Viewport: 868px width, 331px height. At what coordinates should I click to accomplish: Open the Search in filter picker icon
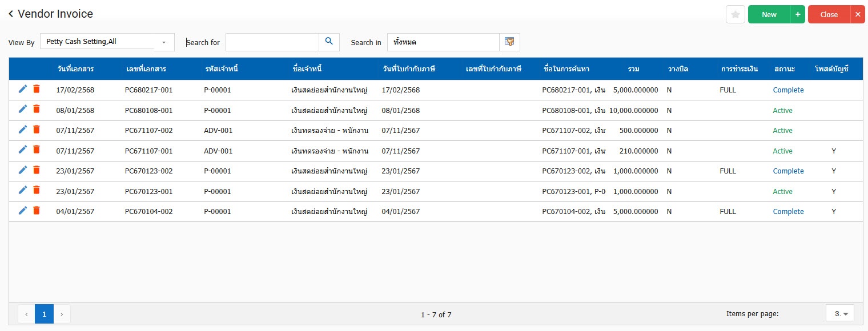[509, 42]
